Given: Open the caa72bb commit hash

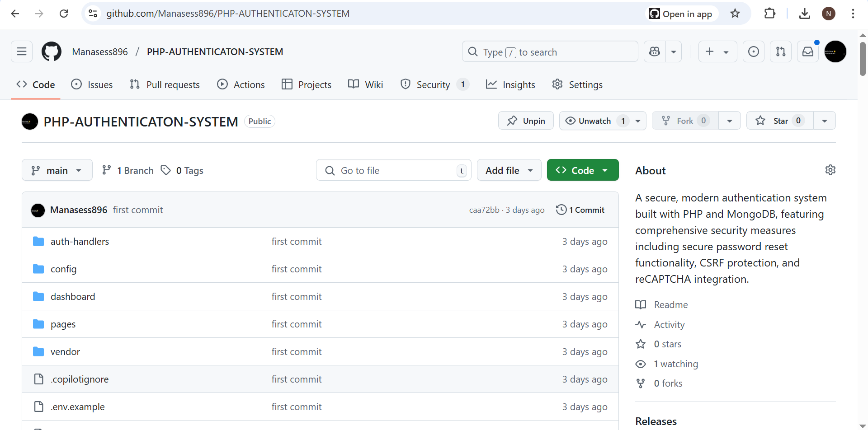Looking at the screenshot, I should pyautogui.click(x=484, y=210).
